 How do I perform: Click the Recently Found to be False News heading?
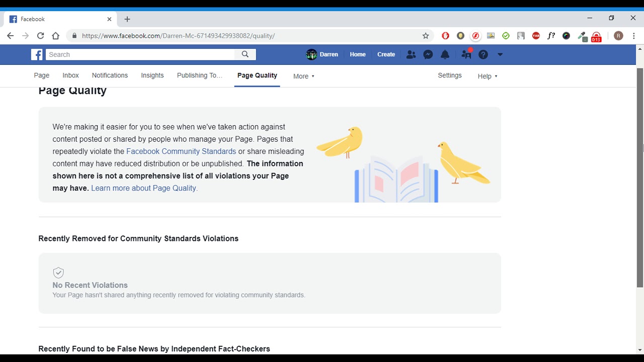154,349
